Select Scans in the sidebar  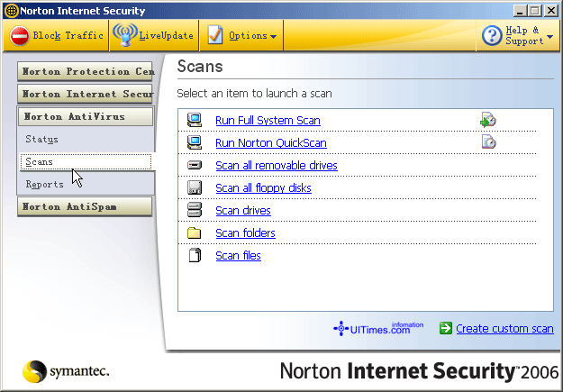(86, 161)
